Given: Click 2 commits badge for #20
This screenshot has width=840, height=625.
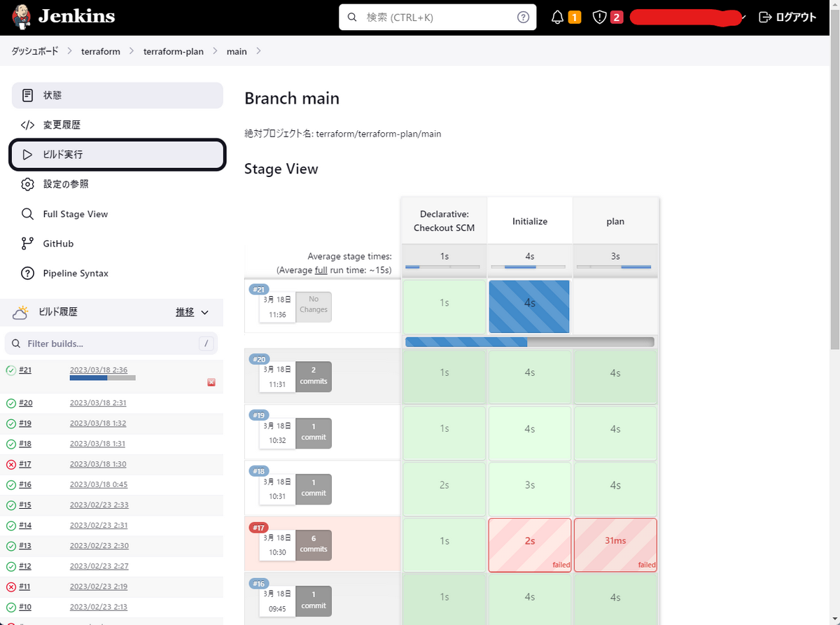Looking at the screenshot, I should click(x=314, y=377).
